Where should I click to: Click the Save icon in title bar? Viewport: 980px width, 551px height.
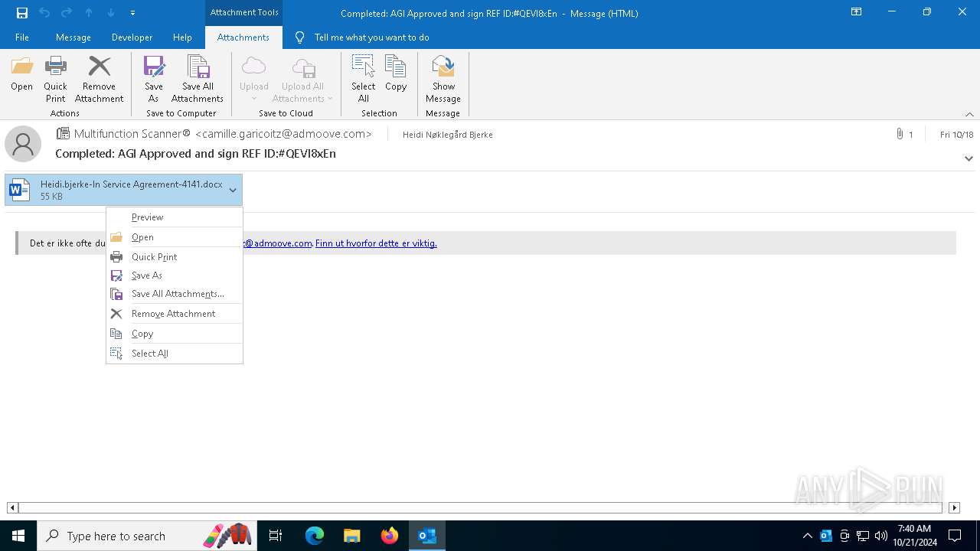pyautogui.click(x=22, y=13)
